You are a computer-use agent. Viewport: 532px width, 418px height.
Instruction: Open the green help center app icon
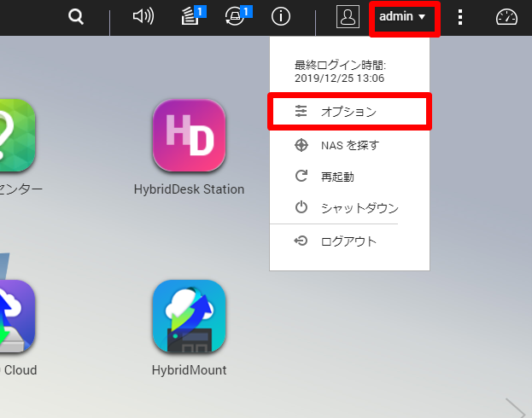(17, 136)
